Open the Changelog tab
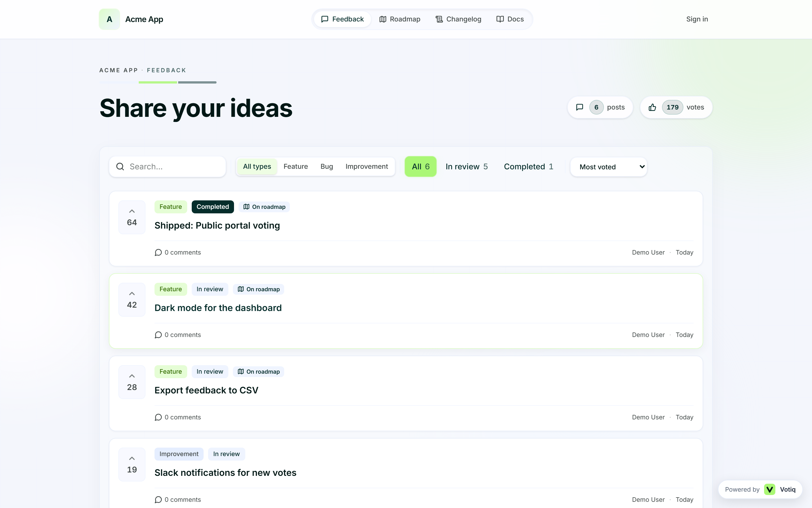Viewport: 812px width, 508px height. 458,19
